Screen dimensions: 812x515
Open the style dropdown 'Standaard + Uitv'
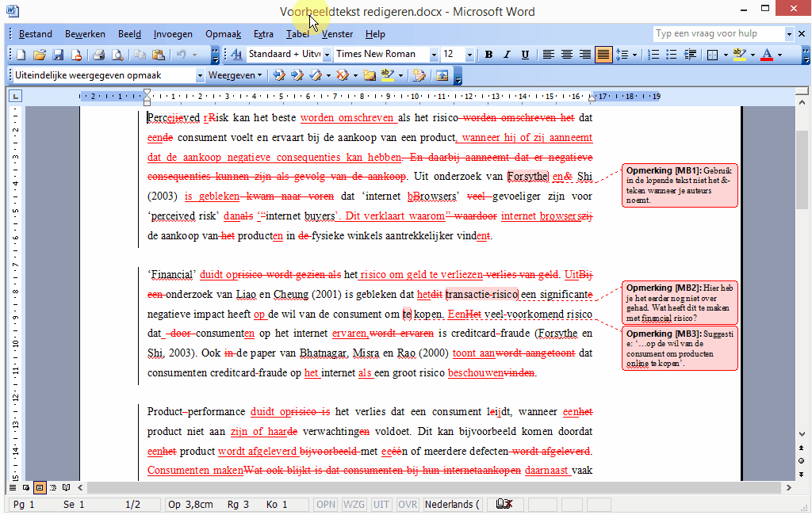327,55
